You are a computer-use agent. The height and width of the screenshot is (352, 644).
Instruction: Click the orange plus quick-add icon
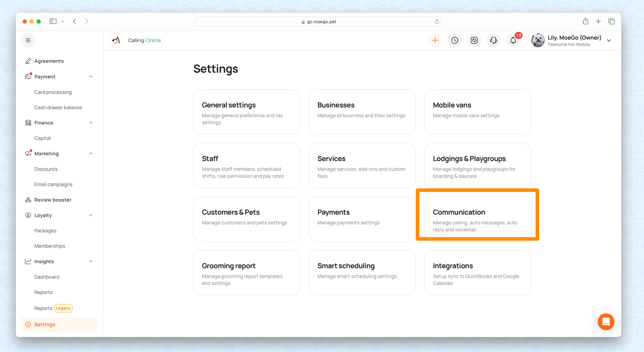[x=435, y=40]
